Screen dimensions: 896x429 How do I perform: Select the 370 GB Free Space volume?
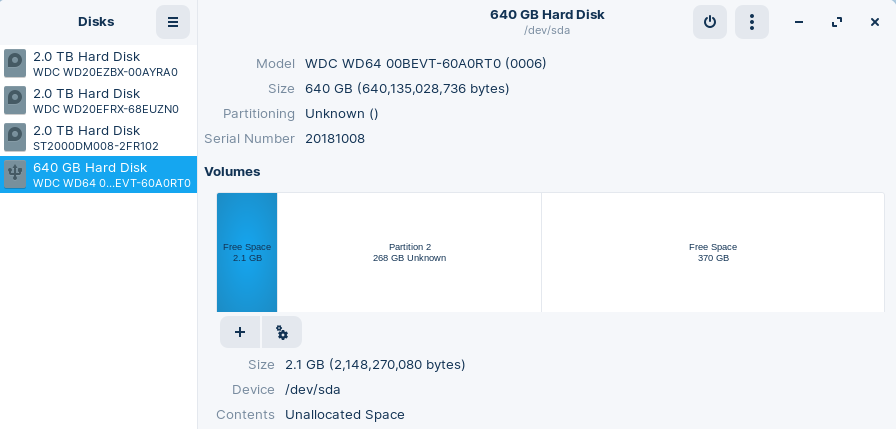(x=713, y=252)
